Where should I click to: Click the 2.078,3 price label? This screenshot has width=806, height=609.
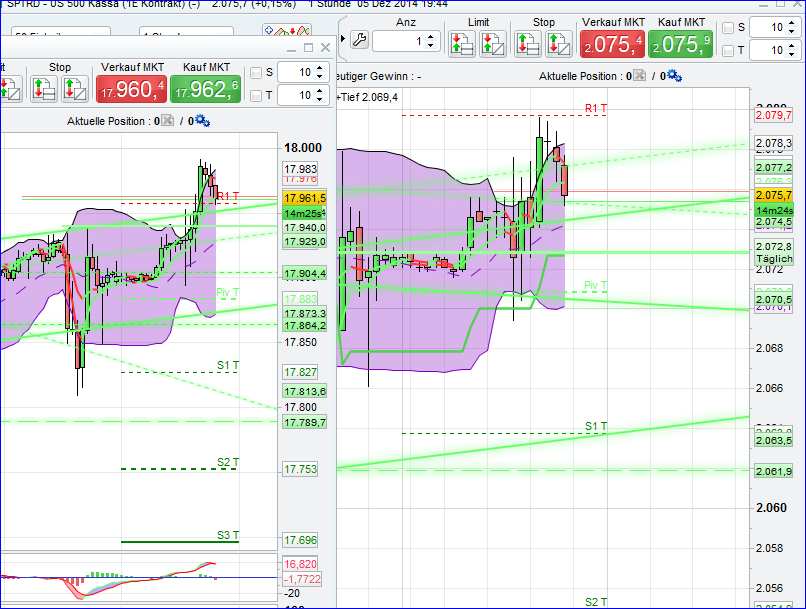coord(774,143)
